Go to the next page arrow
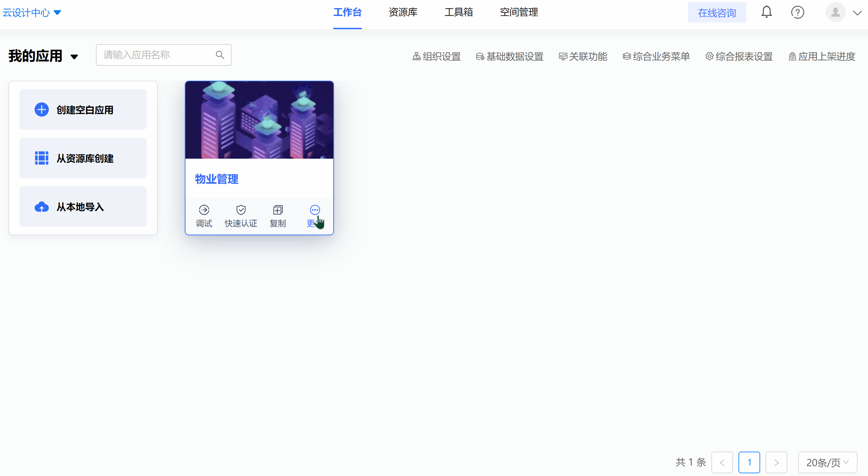The image size is (868, 476). pos(776,462)
